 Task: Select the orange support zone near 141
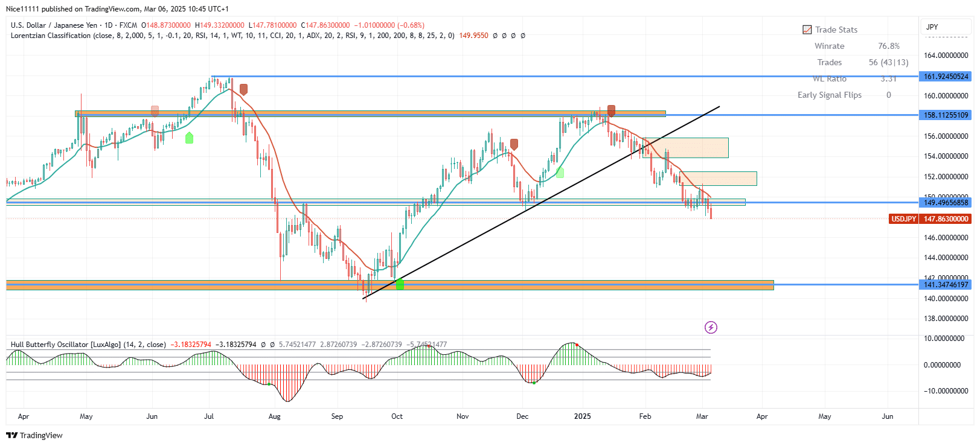click(389, 285)
